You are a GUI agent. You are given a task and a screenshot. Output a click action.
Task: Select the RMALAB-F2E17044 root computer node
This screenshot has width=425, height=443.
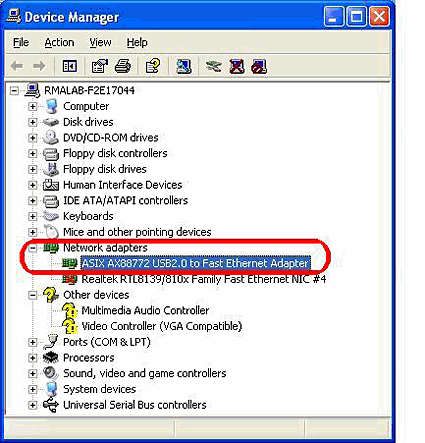click(x=89, y=90)
